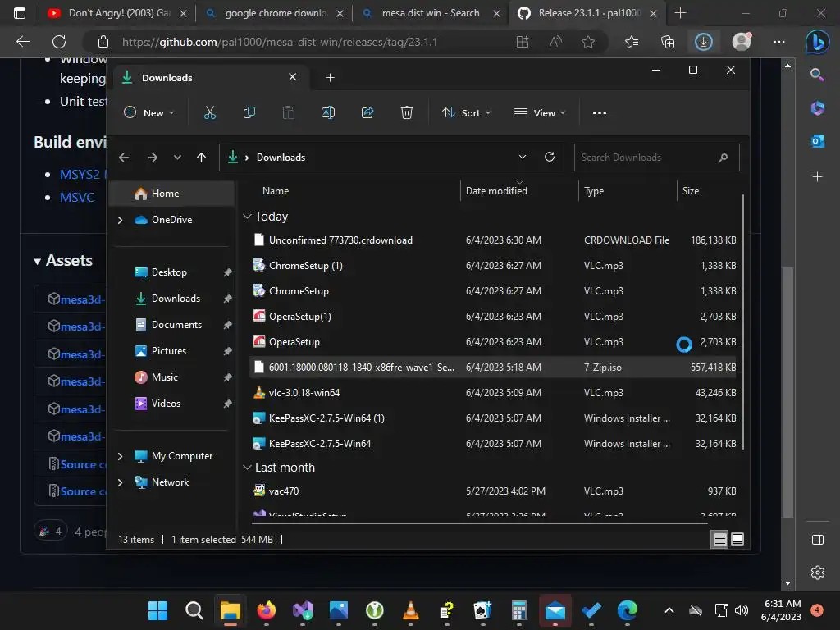Open Visual Studio from the taskbar
Image resolution: width=840 pixels, height=630 pixels.
tap(302, 610)
